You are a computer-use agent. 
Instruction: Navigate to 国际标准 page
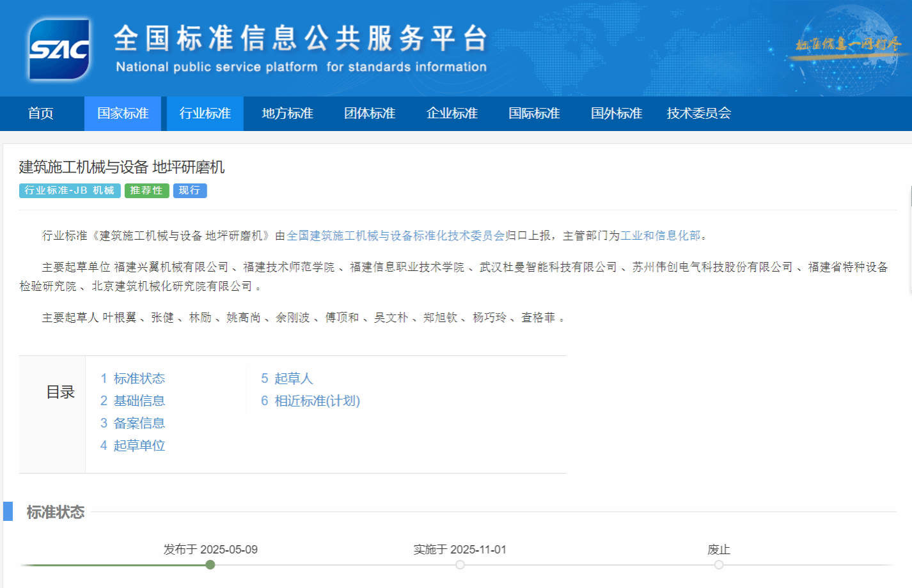tap(534, 114)
